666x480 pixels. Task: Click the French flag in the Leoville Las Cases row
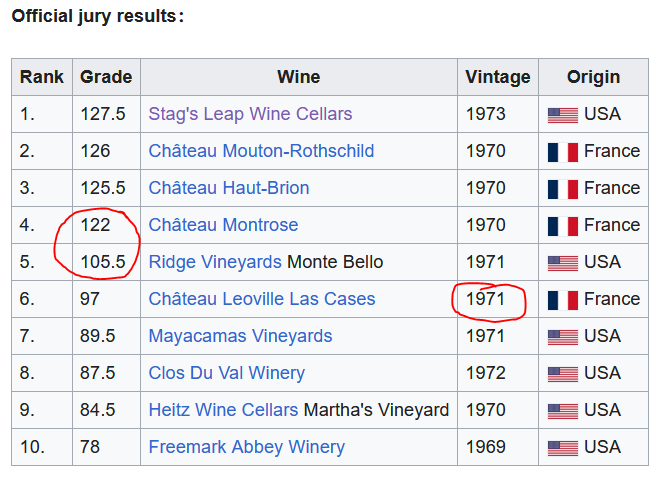coord(562,300)
